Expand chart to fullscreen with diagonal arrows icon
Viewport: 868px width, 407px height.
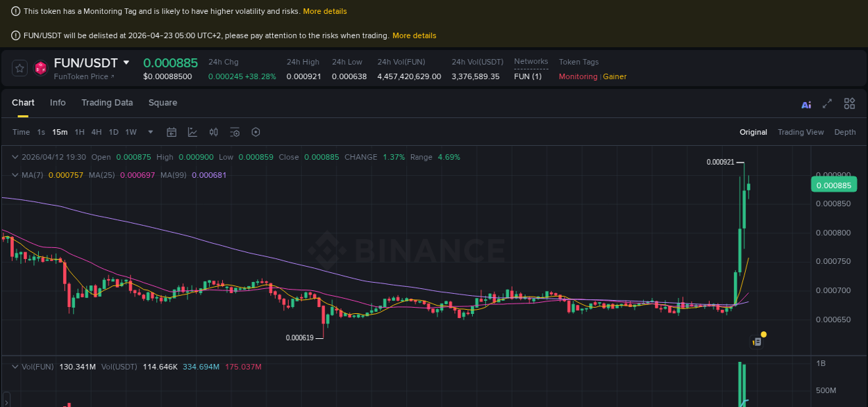pyautogui.click(x=827, y=103)
